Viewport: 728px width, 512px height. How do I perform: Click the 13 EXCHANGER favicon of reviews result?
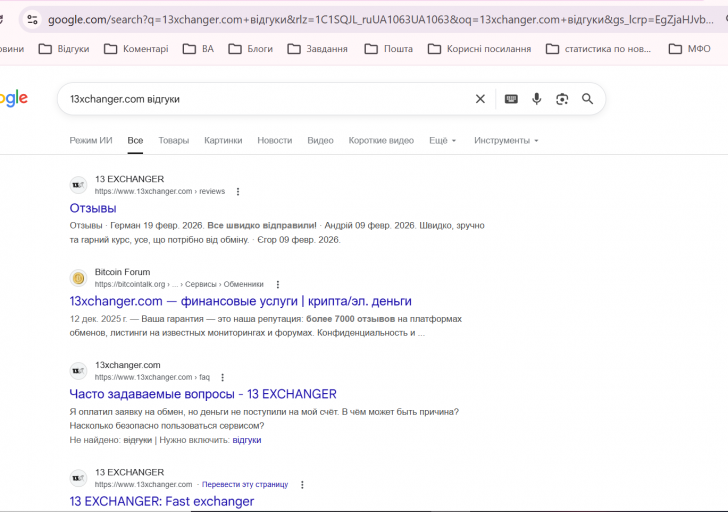(x=78, y=185)
